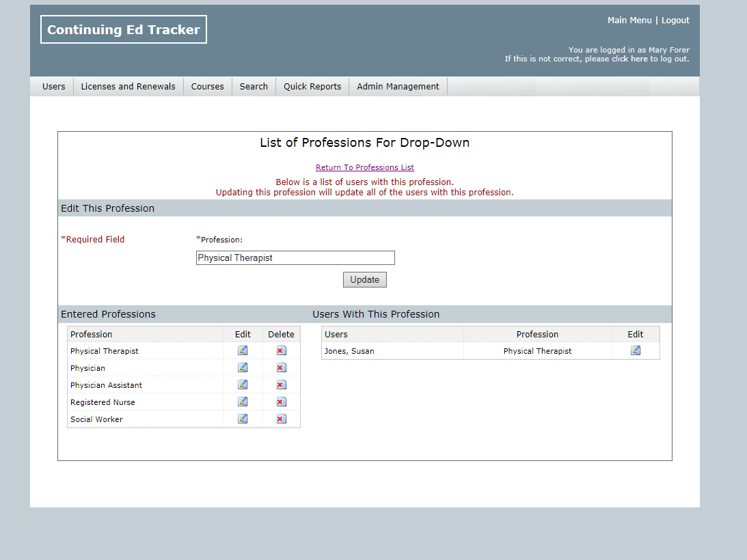The image size is (747, 560).
Task: Go to the Courses tab
Action: pos(207,86)
